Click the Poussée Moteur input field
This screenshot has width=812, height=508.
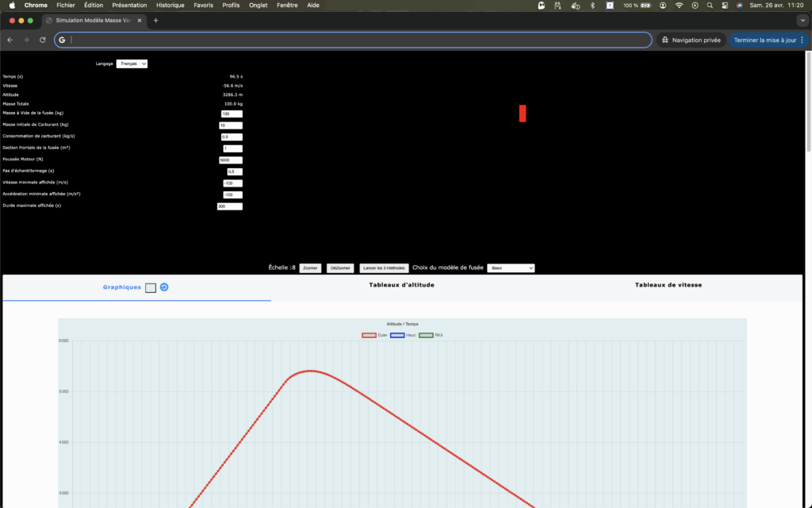(x=231, y=160)
